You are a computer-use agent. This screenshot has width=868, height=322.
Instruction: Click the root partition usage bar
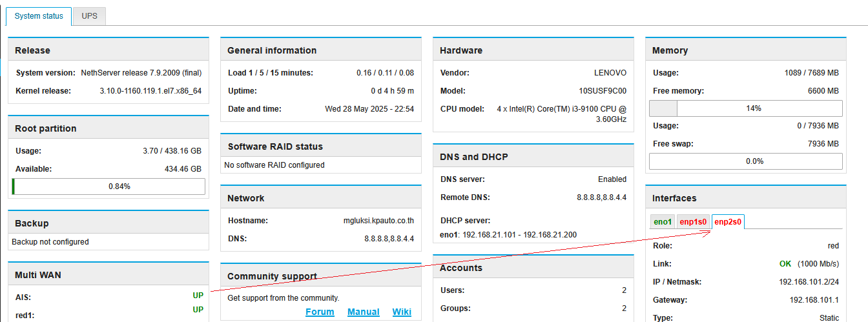(108, 186)
